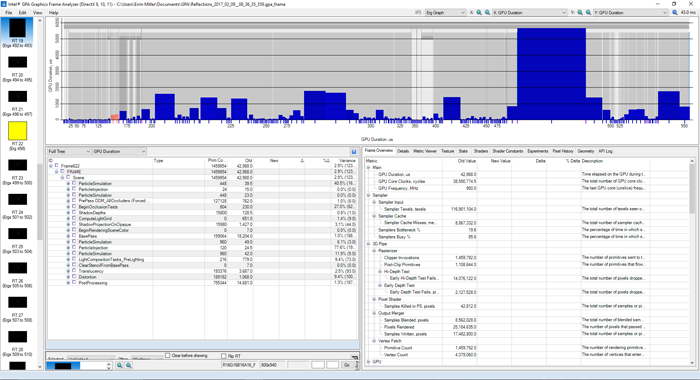This screenshot has width=700, height=380.
Task: Zoom out on the graph X axis
Action: [x=488, y=13]
